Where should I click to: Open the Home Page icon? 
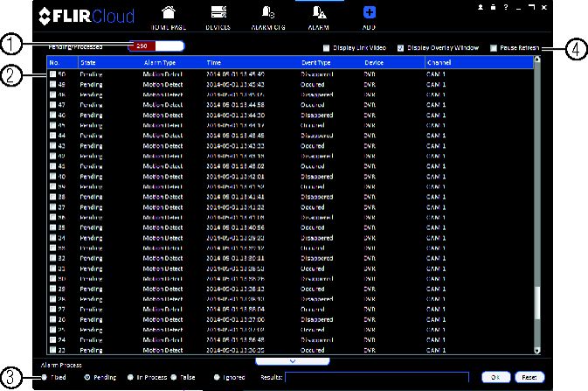coord(169,13)
